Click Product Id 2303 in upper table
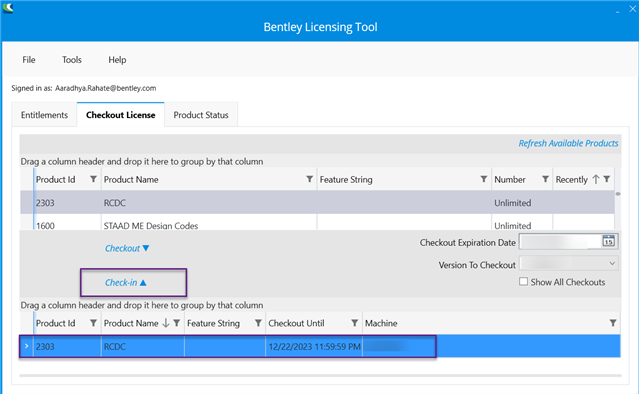Viewport: 639px width, 394px height. point(45,203)
